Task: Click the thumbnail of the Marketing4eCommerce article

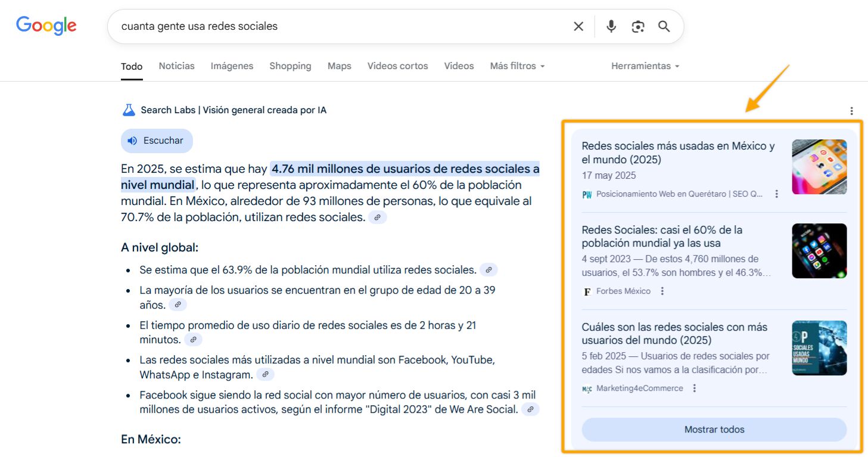Action: pyautogui.click(x=819, y=348)
